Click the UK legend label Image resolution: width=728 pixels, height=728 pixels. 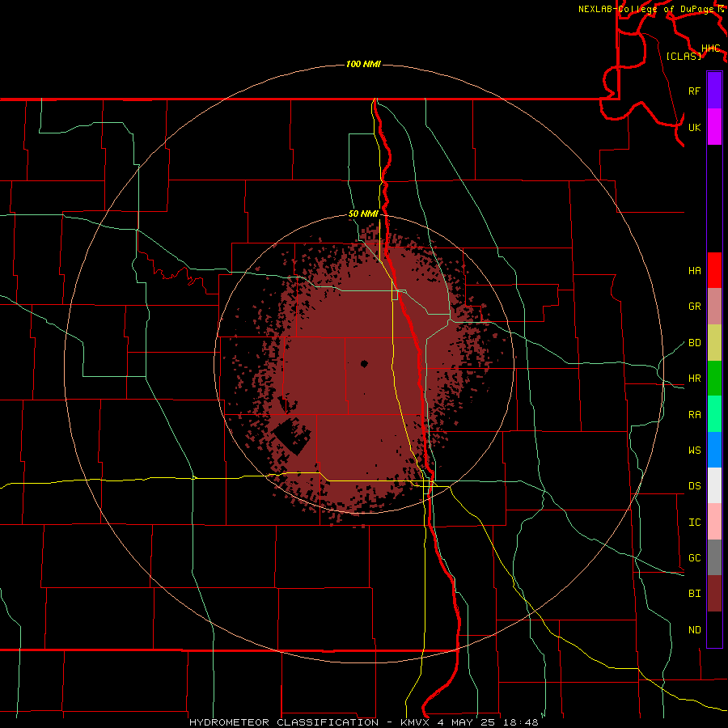pyautogui.click(x=694, y=127)
